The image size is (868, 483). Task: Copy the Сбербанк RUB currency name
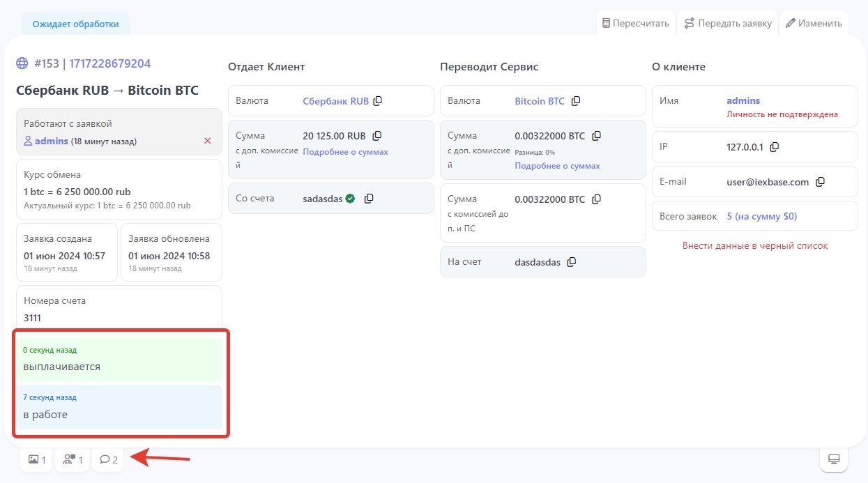tap(378, 101)
